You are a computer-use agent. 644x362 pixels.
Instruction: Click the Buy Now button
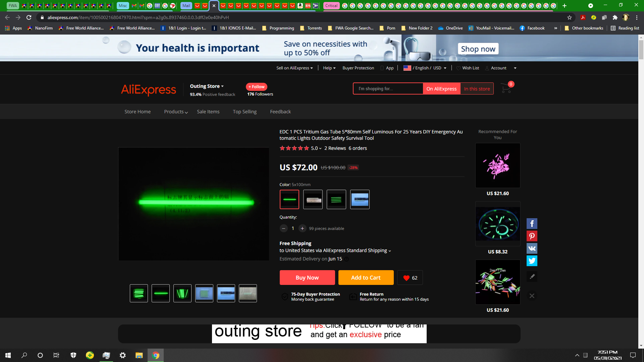pyautogui.click(x=307, y=278)
